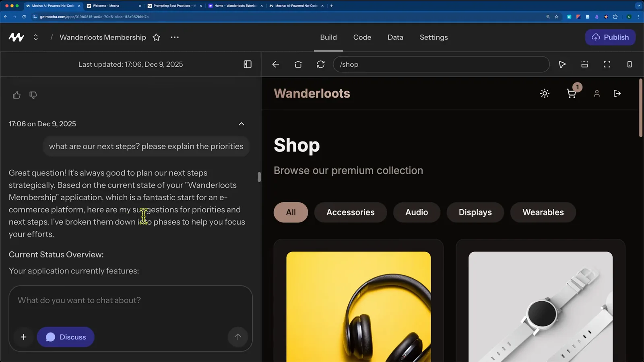The height and width of the screenshot is (362, 644).
Task: Open the Settings tab
Action: (x=433, y=37)
